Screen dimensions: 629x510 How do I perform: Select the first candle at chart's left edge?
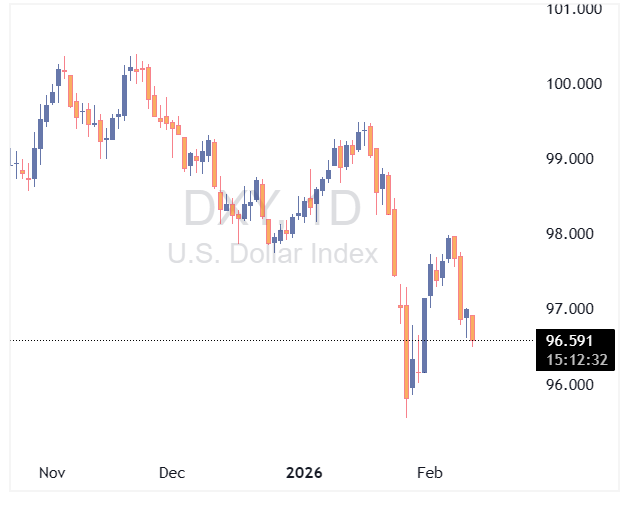[11, 157]
